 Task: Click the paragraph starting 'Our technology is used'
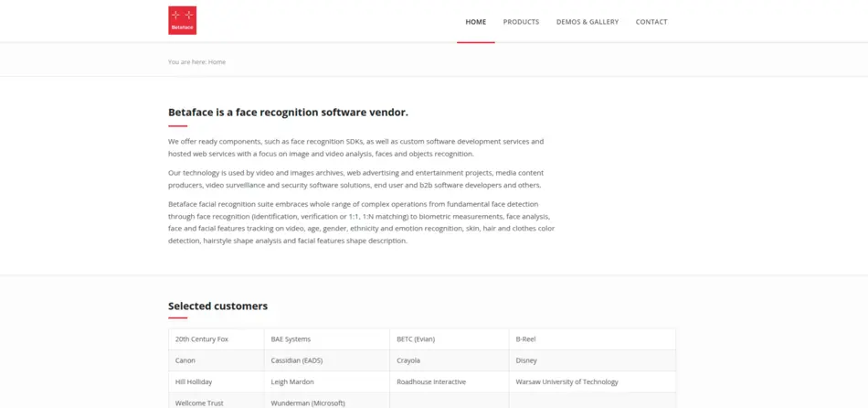[x=356, y=179]
